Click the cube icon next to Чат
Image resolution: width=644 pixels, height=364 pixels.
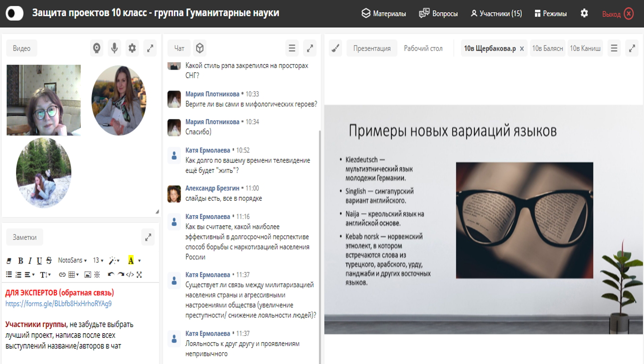coord(200,48)
